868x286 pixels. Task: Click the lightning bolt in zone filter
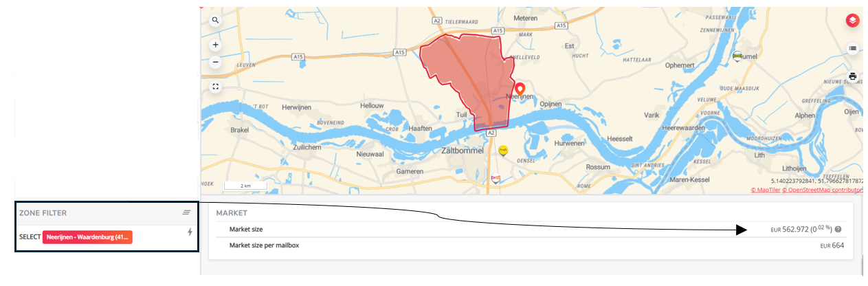[x=190, y=232]
